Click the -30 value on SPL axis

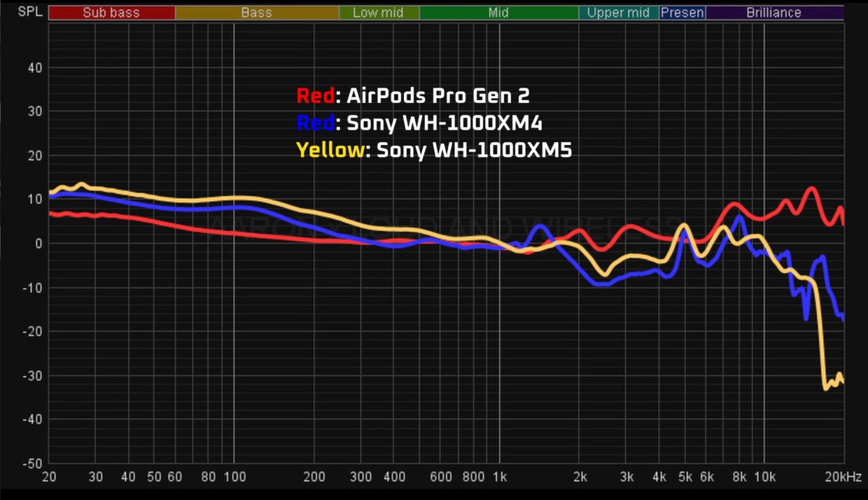pos(32,375)
